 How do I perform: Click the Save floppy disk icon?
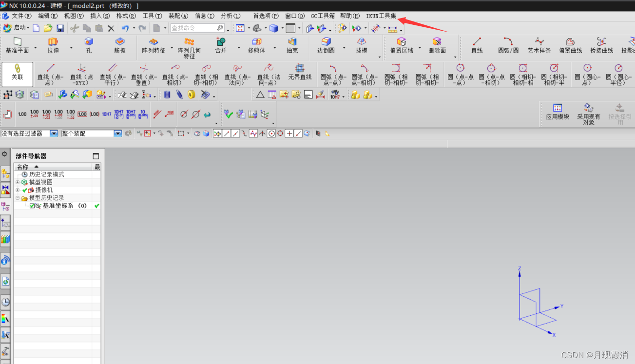point(60,28)
